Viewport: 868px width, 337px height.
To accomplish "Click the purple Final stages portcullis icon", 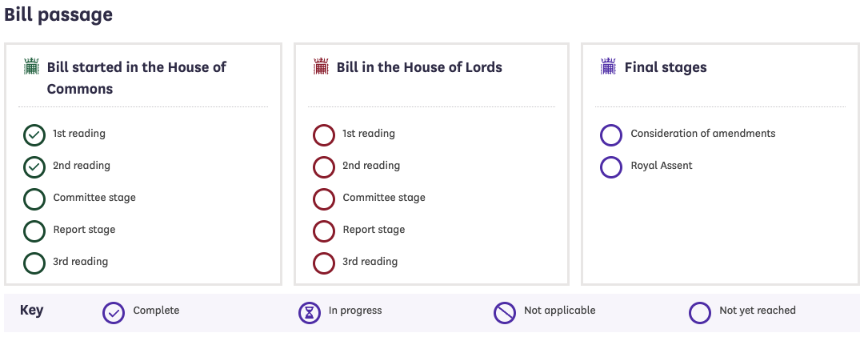I will pyautogui.click(x=609, y=67).
